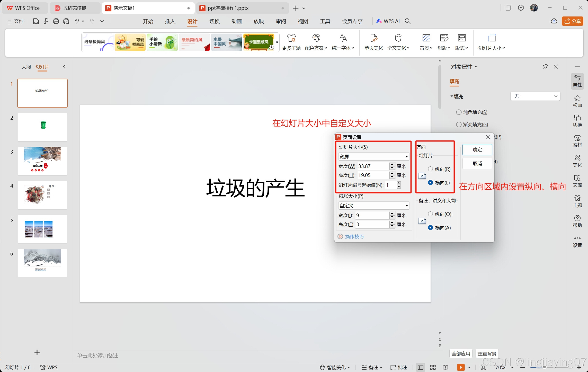Screen dimensions: 588x372
Task: Open the 无 fill type dropdown
Action: tap(535, 96)
